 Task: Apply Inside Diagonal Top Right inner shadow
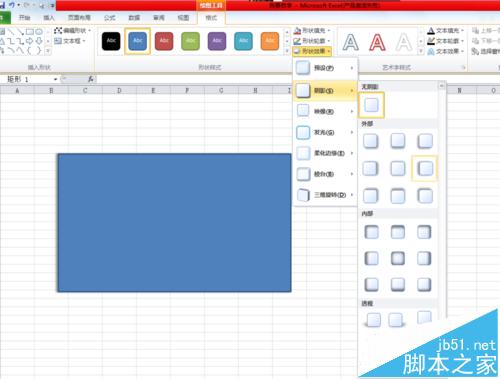(x=424, y=232)
